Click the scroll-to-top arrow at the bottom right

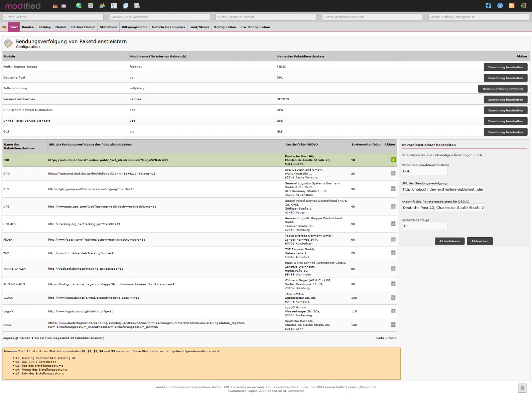[522, 388]
